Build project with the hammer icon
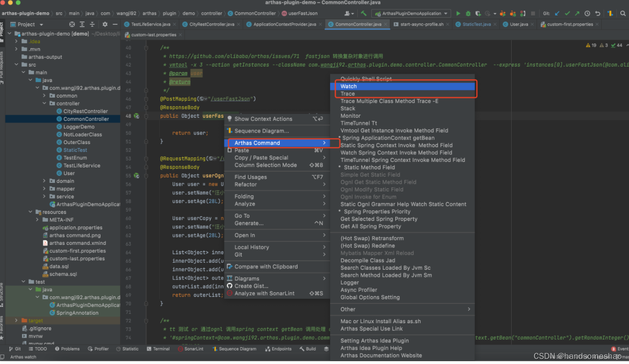This screenshot has height=364, width=629. coord(364,14)
